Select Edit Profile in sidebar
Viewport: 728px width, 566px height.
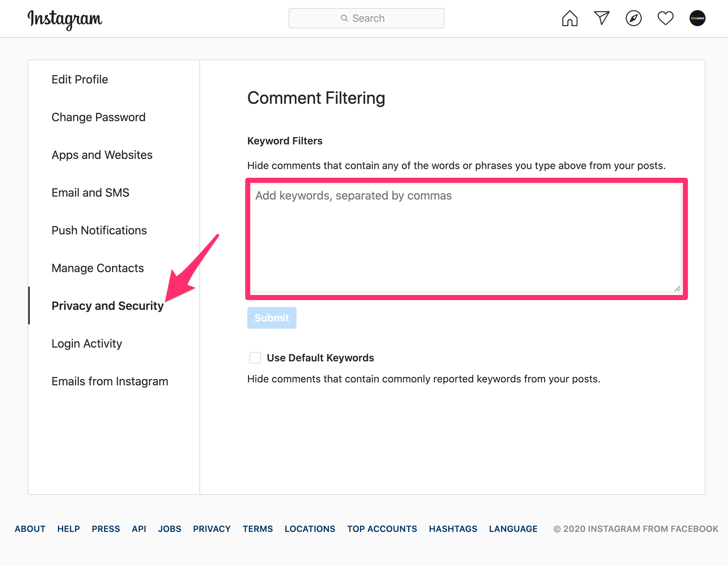click(80, 79)
